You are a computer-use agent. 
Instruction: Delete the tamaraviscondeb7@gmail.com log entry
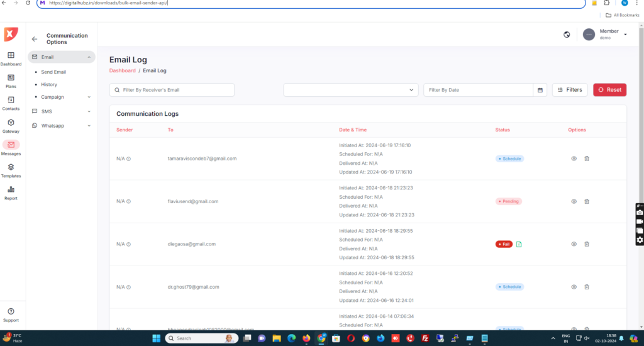pos(587,159)
